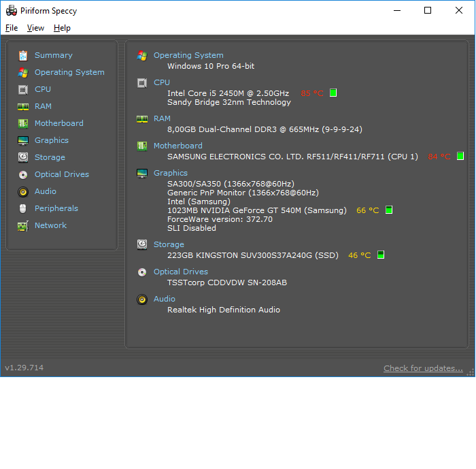Image resolution: width=476 pixels, height=469 pixels.
Task: Click the RAM stick icon in sidebar
Action: (x=23, y=106)
